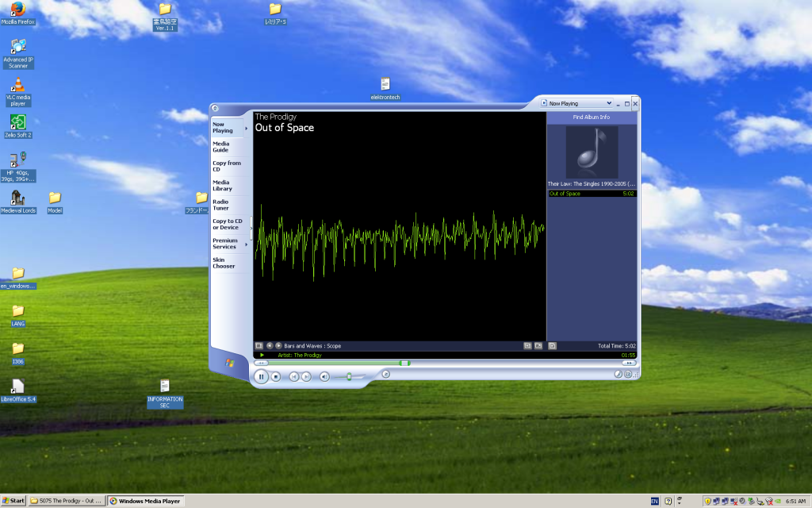This screenshot has height=508, width=812.
Task: Open the Windows Start menu
Action: pyautogui.click(x=14, y=501)
